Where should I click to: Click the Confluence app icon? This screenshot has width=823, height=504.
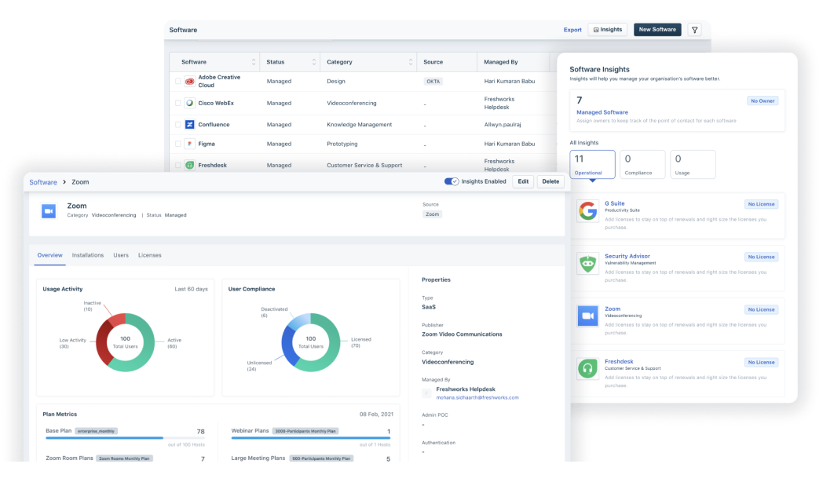(188, 123)
